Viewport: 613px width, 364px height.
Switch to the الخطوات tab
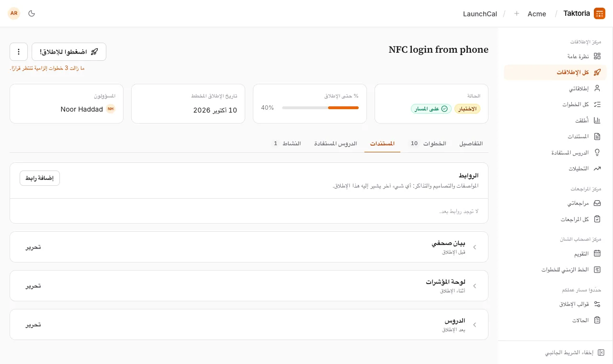pos(428,144)
